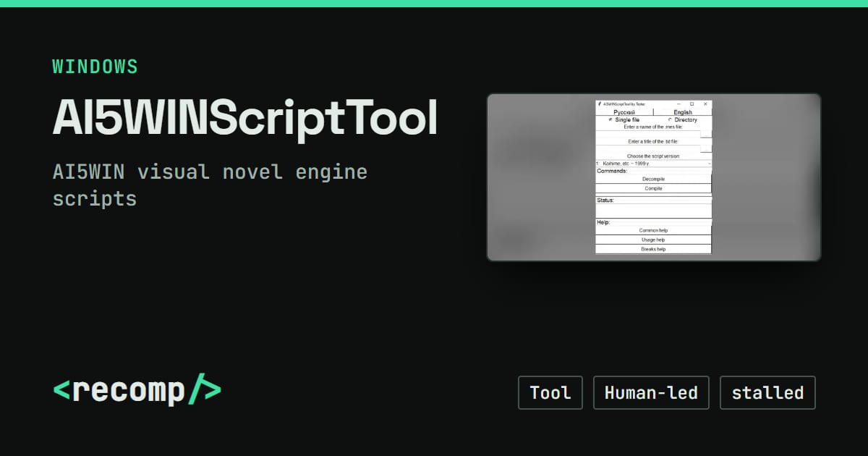This screenshot has height=456, width=868.
Task: Focus the .txt file title field
Action: 648,148
